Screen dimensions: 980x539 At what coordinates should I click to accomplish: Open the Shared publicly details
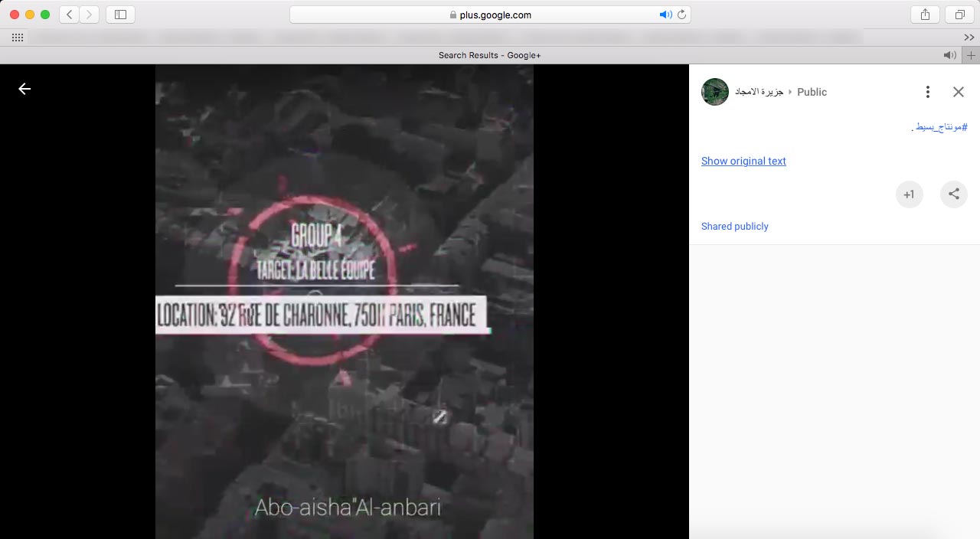[x=734, y=227]
